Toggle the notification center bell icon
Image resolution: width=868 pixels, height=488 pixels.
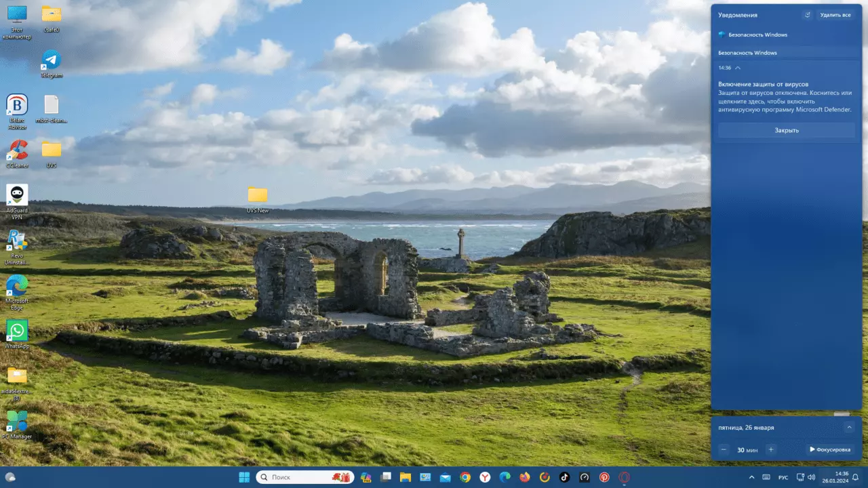(x=856, y=477)
